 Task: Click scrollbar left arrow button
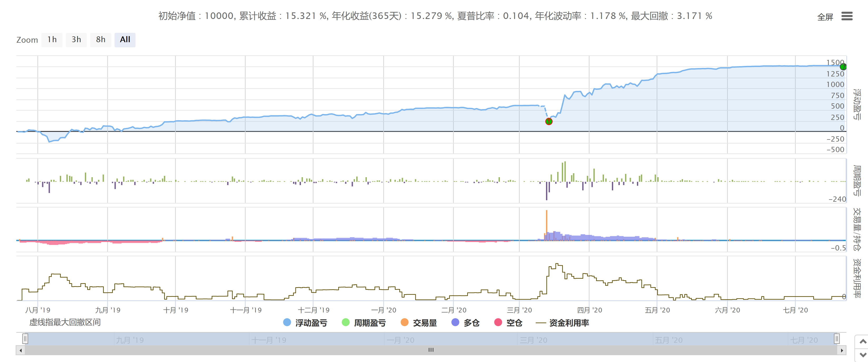click(x=21, y=350)
